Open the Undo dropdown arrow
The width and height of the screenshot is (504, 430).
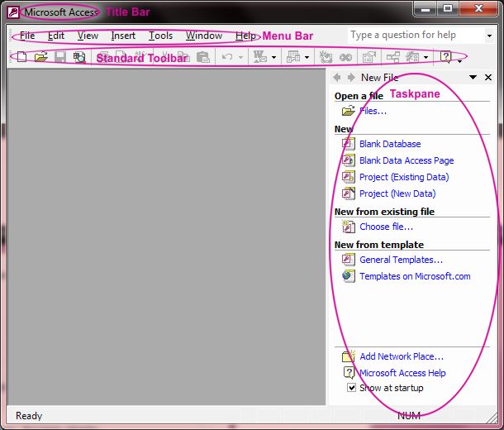(240, 58)
